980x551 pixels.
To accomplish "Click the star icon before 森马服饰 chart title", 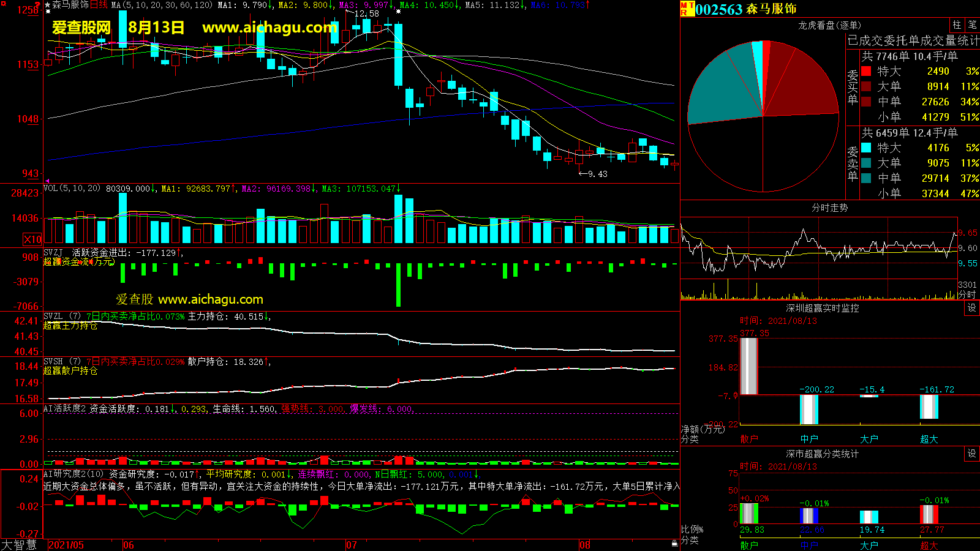I will (47, 6).
